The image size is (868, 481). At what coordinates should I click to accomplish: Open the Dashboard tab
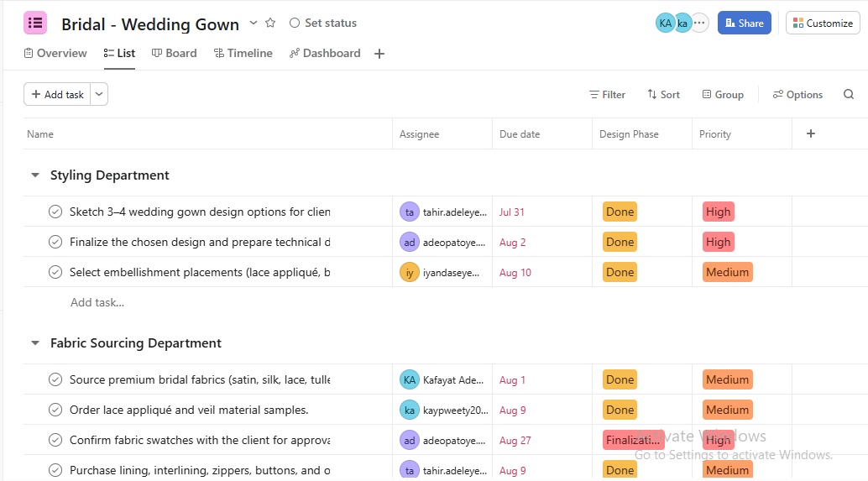click(x=325, y=53)
